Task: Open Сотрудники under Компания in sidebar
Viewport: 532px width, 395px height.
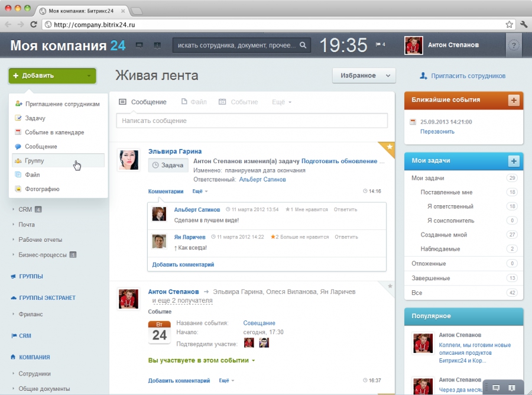Action: 34,374
